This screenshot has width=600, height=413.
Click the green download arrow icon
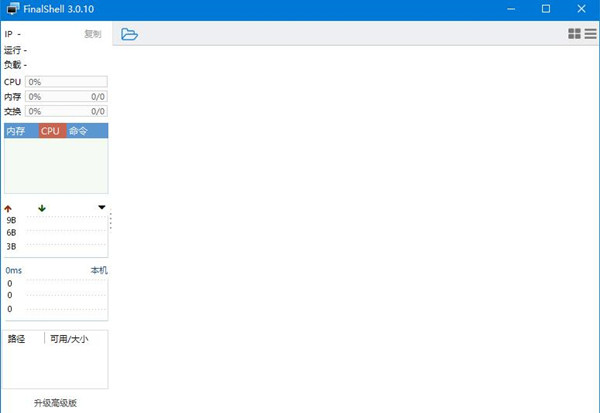point(42,208)
